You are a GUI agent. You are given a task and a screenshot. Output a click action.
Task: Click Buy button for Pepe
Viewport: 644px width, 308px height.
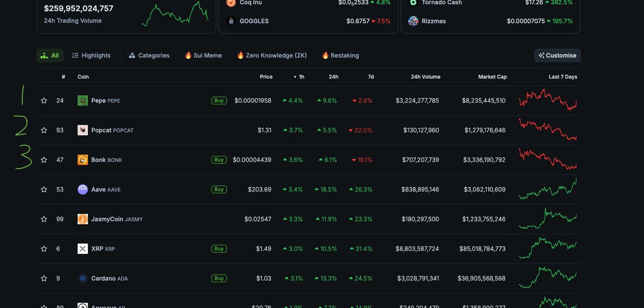pyautogui.click(x=218, y=101)
